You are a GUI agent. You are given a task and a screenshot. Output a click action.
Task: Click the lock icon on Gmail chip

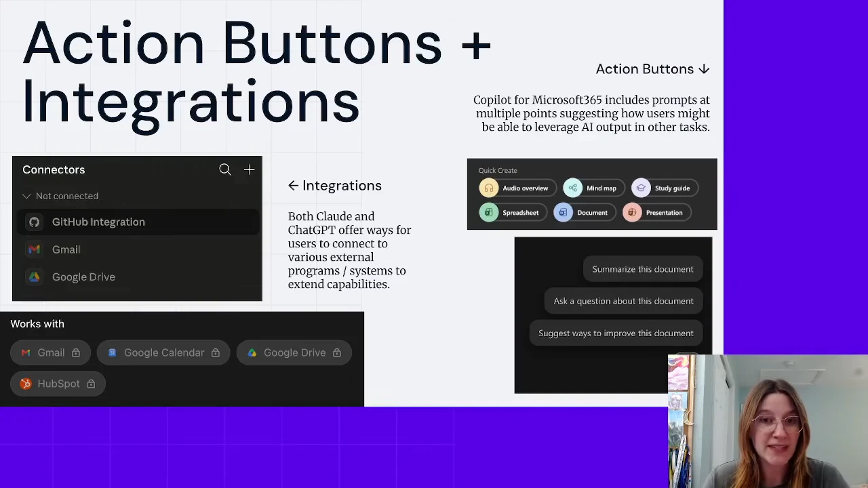(76, 352)
